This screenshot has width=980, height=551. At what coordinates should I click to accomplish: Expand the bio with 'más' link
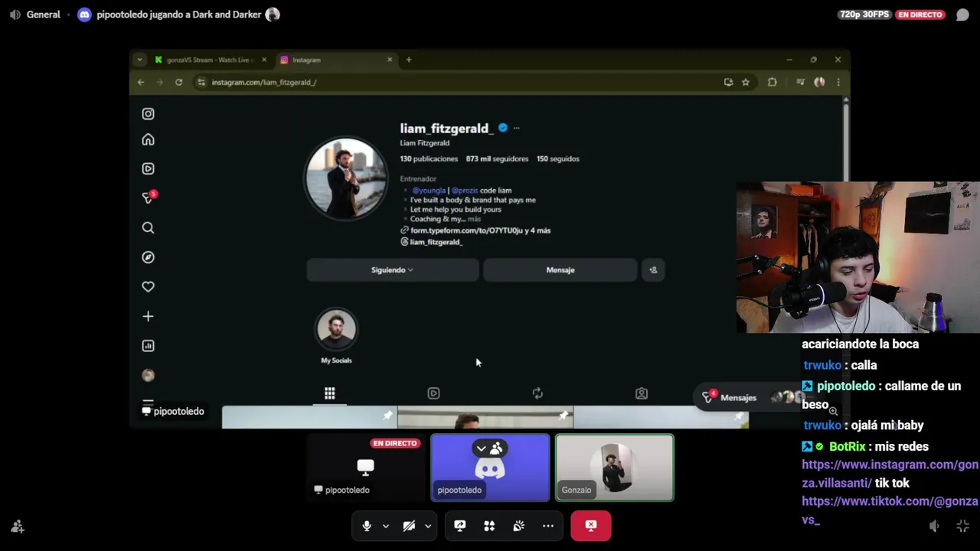(x=474, y=219)
